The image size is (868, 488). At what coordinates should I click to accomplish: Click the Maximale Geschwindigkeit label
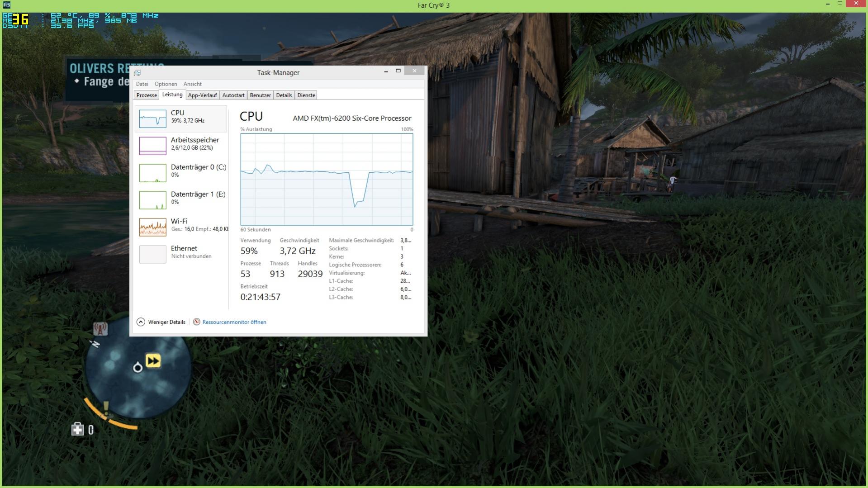coord(361,241)
